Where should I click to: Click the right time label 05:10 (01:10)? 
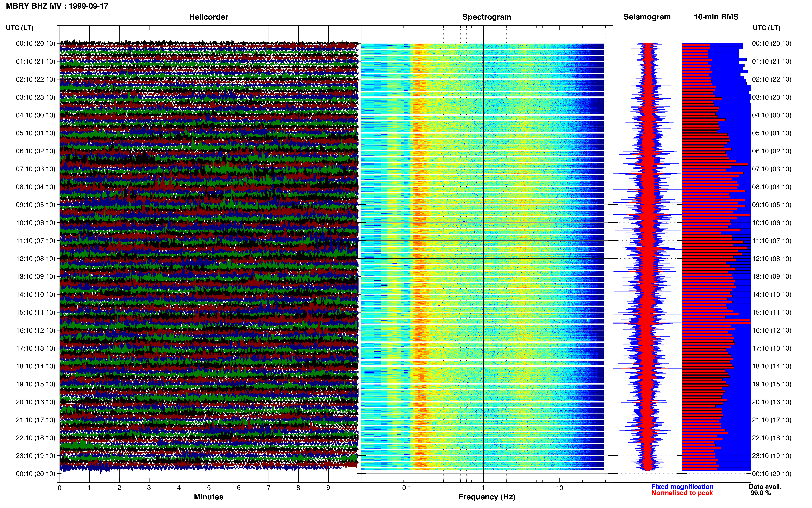pos(772,133)
